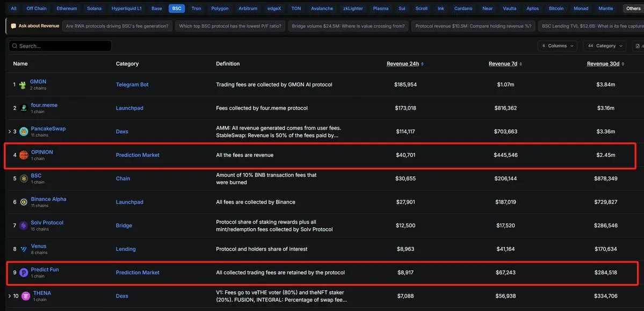
Task: Ask about BSC Lending TVL $52.6B
Action: [591, 26]
